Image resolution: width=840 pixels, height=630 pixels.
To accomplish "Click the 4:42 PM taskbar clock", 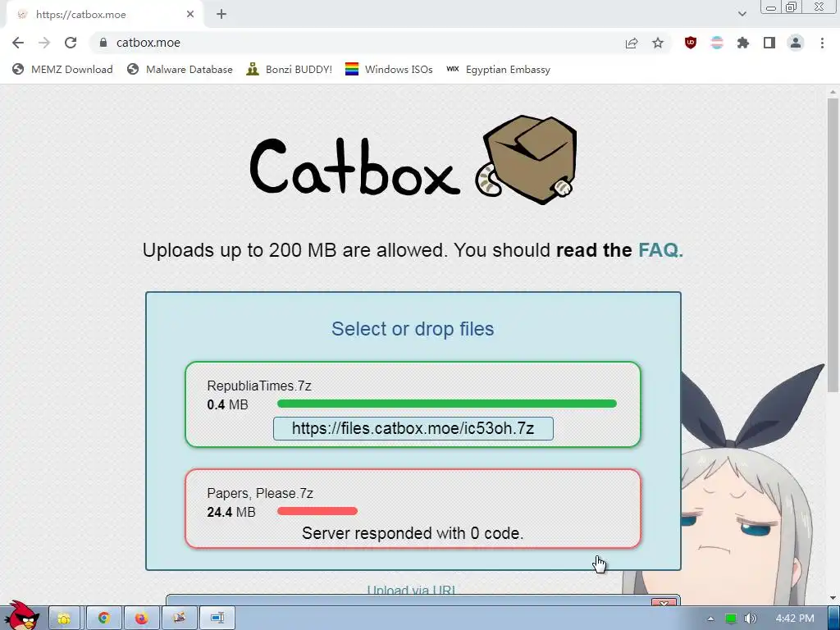I will 795,619.
